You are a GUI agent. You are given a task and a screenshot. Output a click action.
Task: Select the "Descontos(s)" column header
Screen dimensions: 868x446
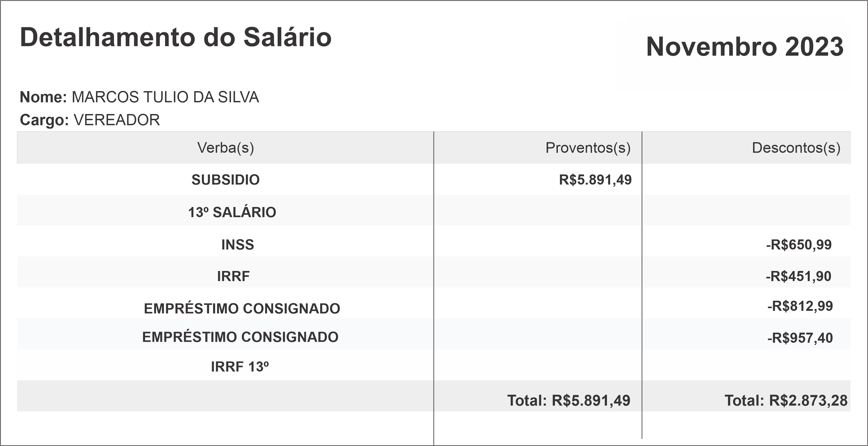click(796, 148)
